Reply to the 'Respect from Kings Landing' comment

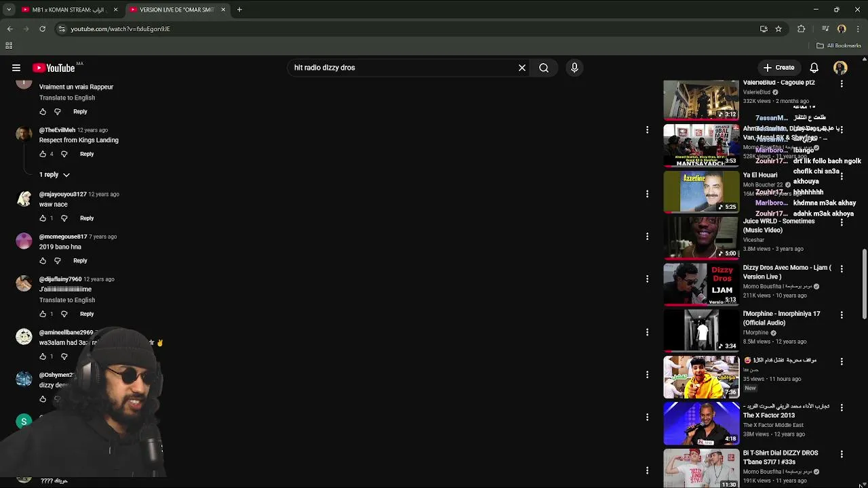coord(87,154)
